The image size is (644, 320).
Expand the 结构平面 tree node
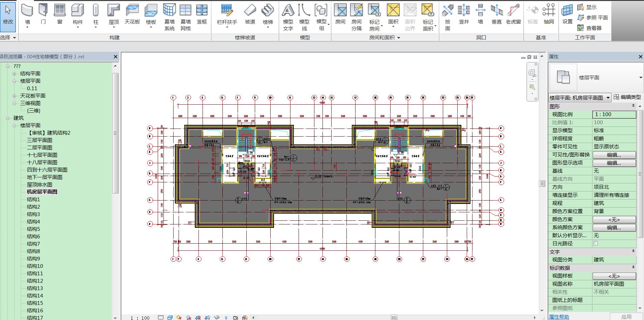14,74
